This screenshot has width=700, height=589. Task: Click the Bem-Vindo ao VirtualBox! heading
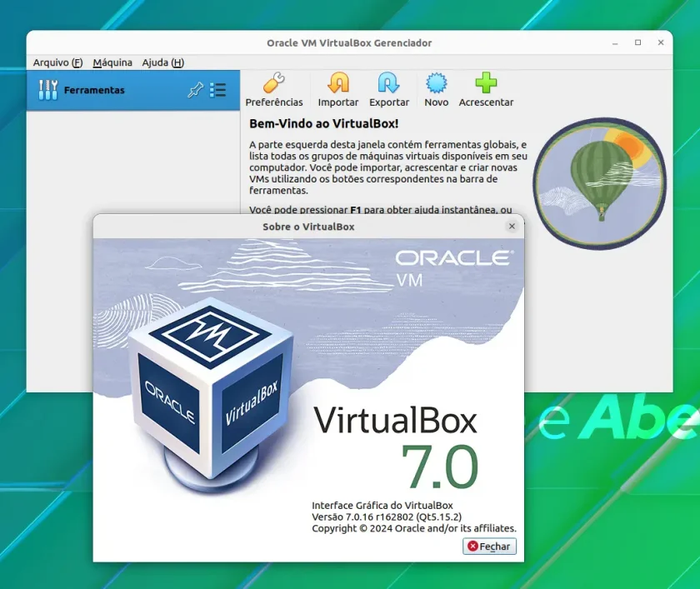tap(323, 123)
